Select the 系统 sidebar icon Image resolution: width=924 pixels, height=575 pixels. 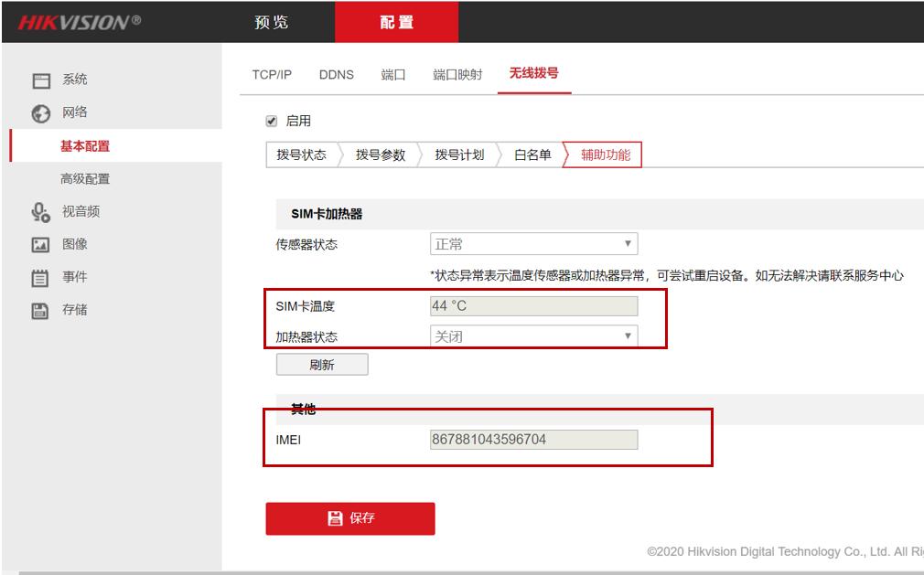point(38,80)
